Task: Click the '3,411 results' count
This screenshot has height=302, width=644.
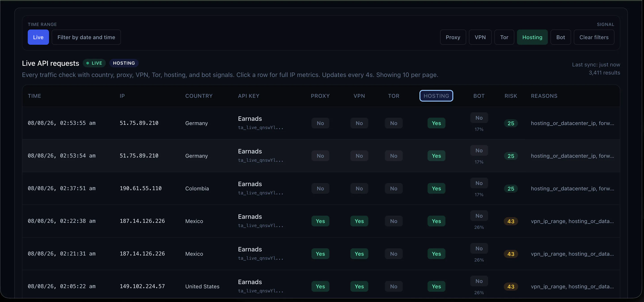Action: (x=604, y=73)
